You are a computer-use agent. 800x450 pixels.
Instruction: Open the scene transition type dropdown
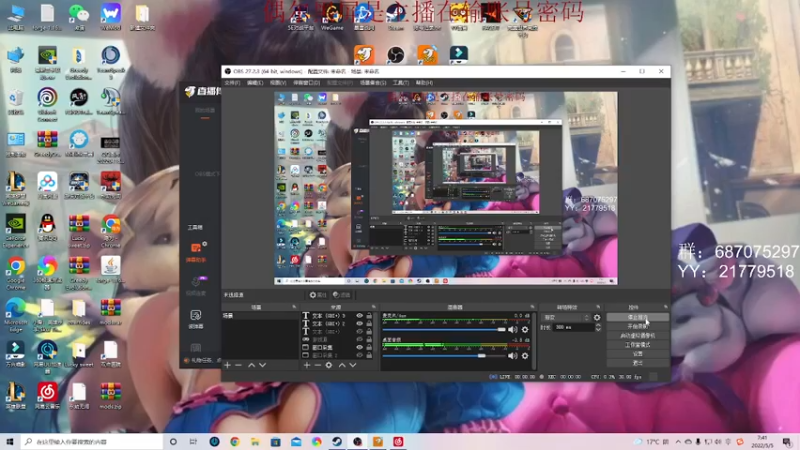pyautogui.click(x=566, y=317)
